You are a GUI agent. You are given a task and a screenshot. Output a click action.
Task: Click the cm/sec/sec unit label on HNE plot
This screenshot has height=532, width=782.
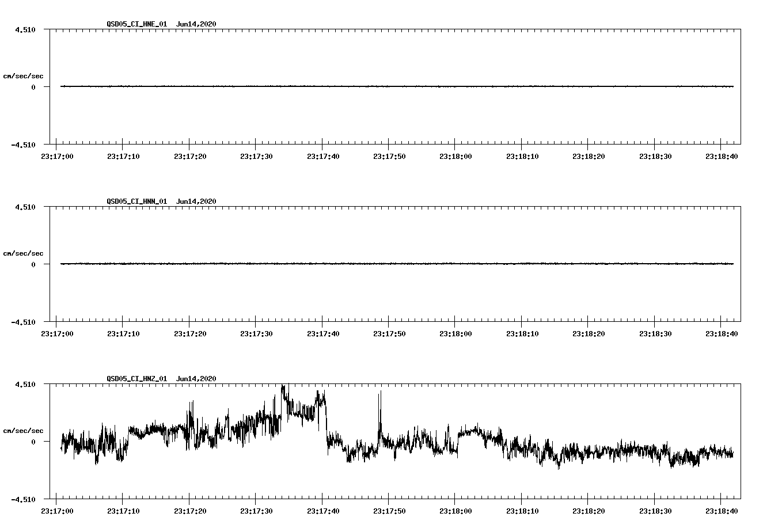point(23,76)
